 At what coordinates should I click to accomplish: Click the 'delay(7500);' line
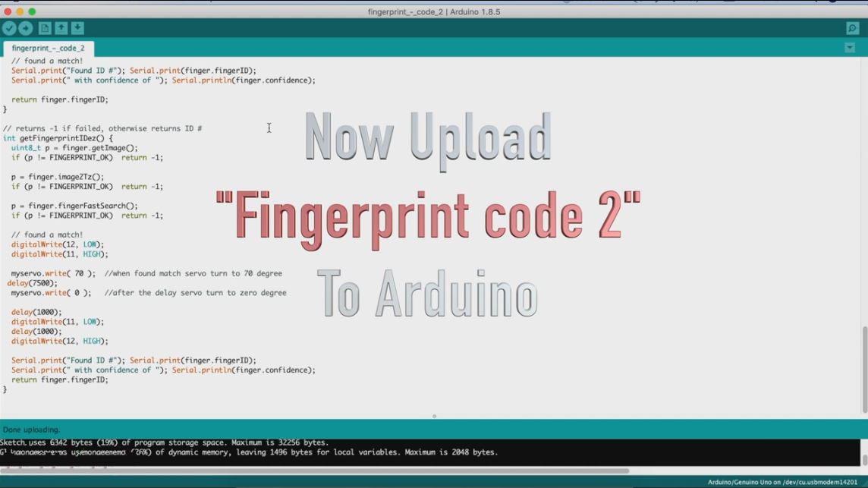pos(32,283)
